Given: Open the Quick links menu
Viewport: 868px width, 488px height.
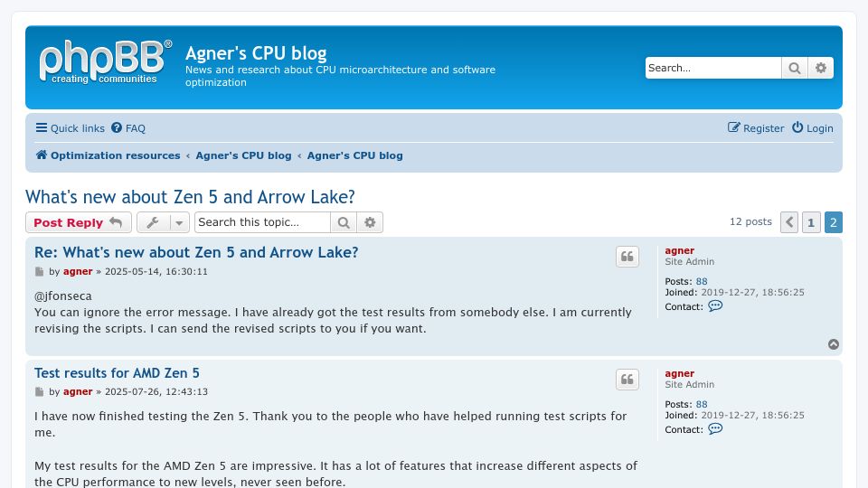Looking at the screenshot, I should coord(71,128).
